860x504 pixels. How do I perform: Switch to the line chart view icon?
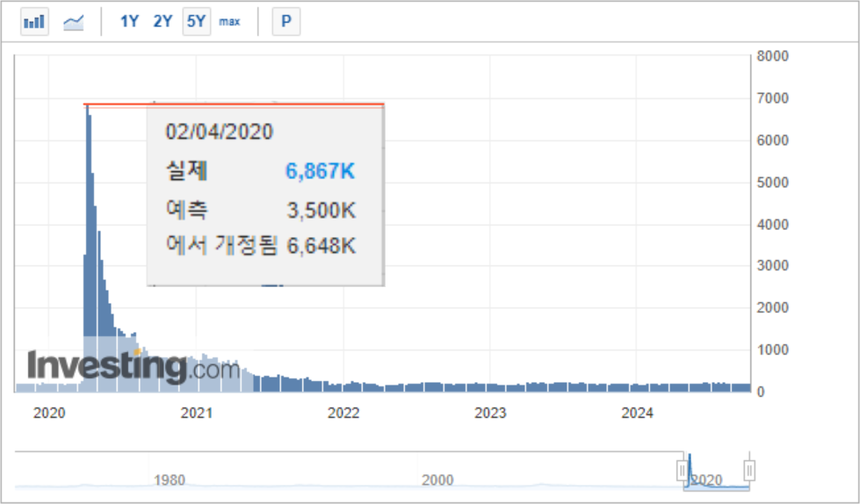(74, 22)
